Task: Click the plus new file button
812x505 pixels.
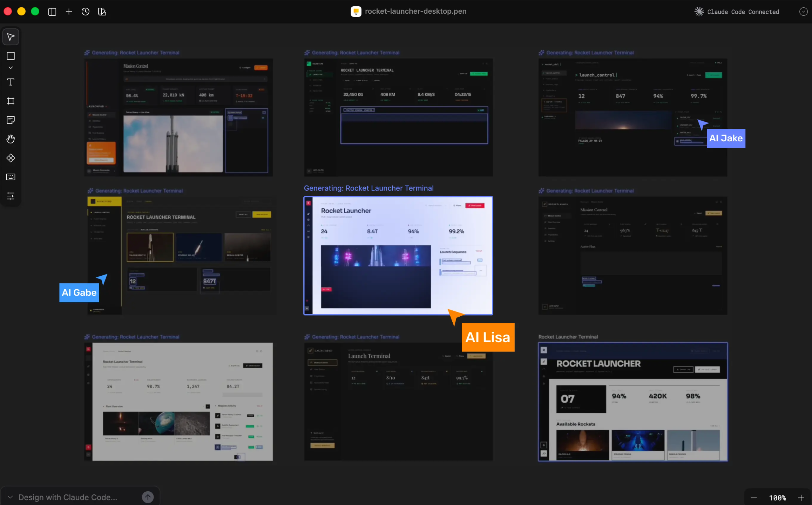Action: 69,12
